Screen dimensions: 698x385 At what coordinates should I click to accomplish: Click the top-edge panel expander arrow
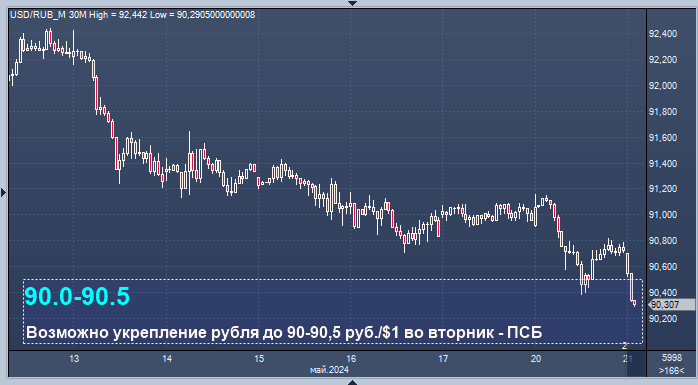[x=353, y=3]
